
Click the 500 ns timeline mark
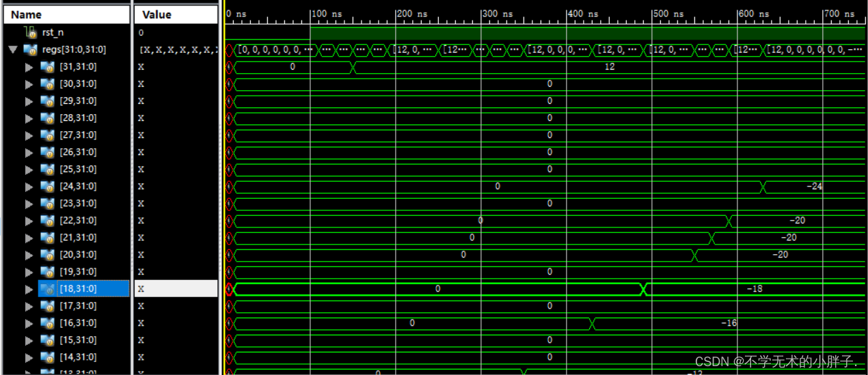pyautogui.click(x=667, y=14)
